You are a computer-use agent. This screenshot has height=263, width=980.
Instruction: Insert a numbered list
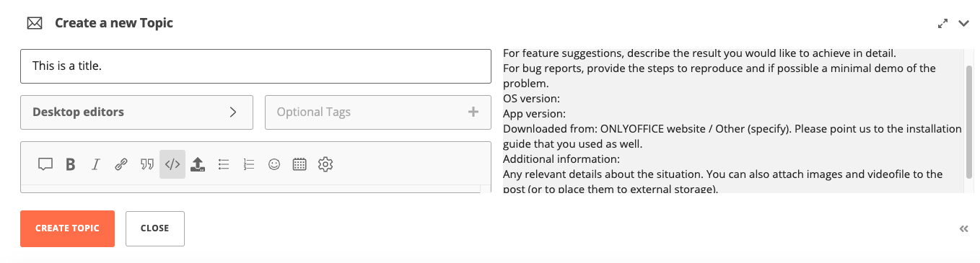[249, 164]
